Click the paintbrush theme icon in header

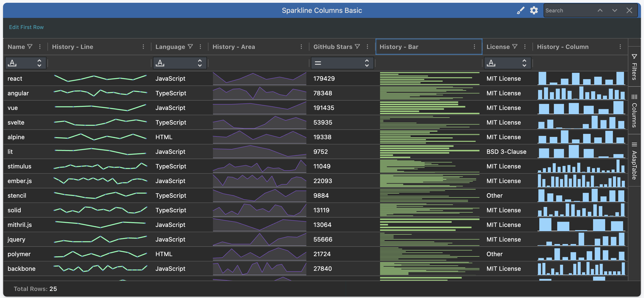coord(520,10)
